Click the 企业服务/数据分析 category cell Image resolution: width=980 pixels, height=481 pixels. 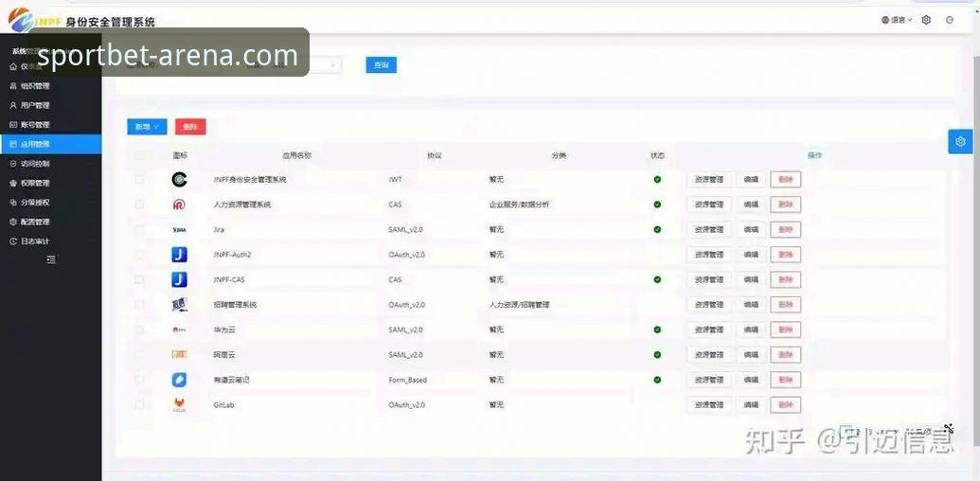520,205
